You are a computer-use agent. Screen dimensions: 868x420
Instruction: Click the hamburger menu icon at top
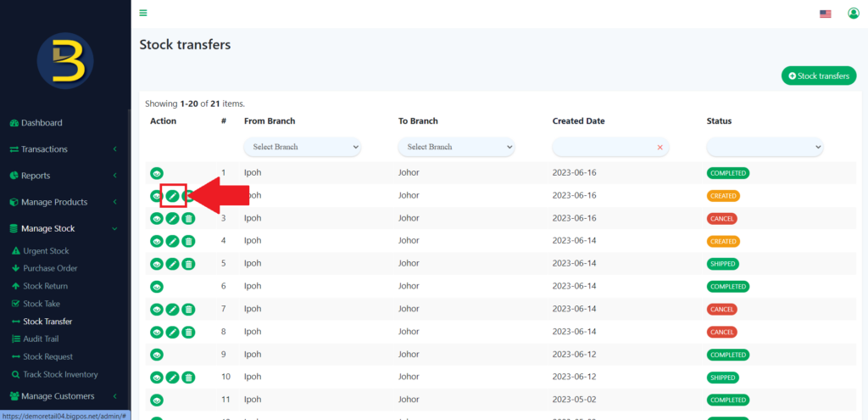coord(143,13)
